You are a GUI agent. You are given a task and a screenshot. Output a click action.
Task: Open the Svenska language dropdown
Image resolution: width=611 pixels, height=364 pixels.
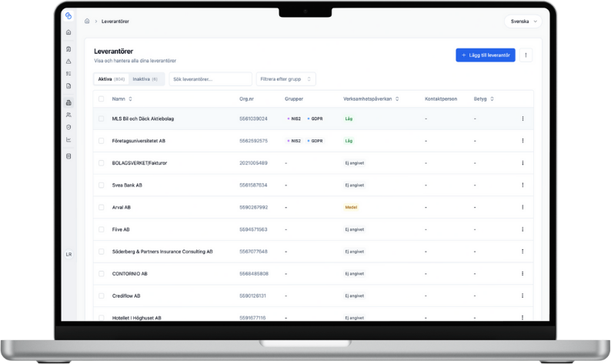[x=523, y=22]
